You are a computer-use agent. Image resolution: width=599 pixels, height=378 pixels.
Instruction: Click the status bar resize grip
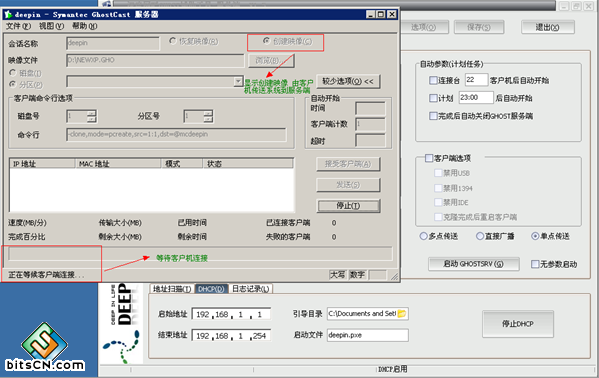click(394, 276)
